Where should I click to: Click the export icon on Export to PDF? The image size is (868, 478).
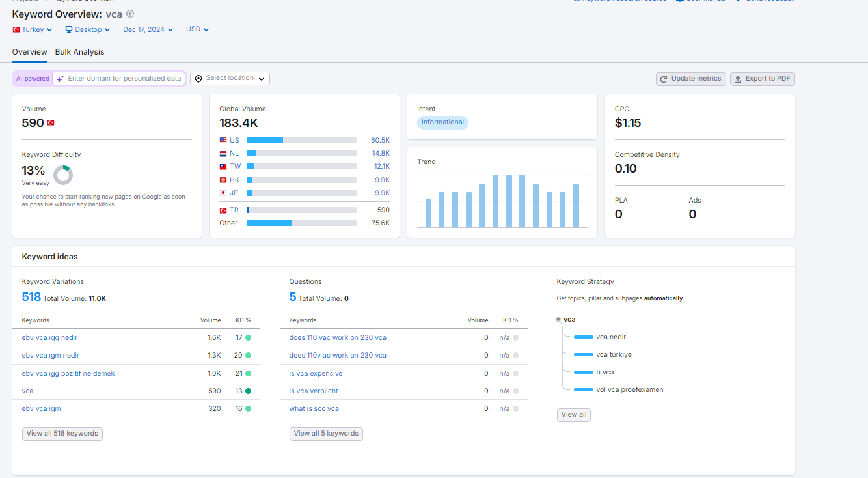(x=738, y=79)
